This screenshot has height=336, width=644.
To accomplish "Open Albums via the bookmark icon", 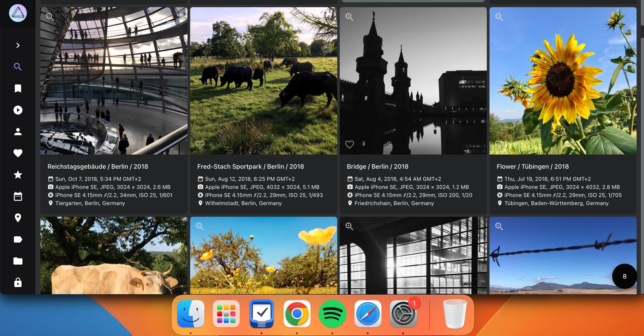I will [18, 88].
